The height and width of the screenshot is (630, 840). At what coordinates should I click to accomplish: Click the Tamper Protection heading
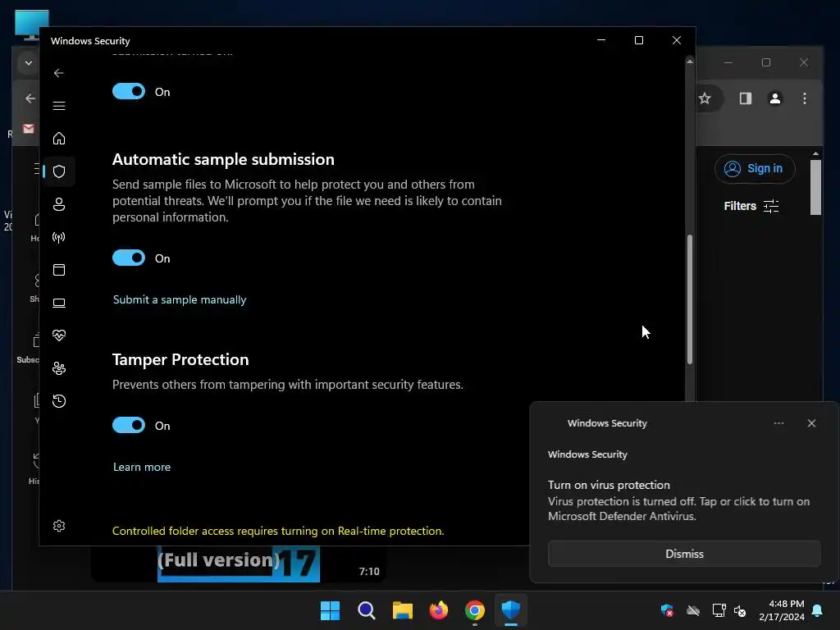180,359
